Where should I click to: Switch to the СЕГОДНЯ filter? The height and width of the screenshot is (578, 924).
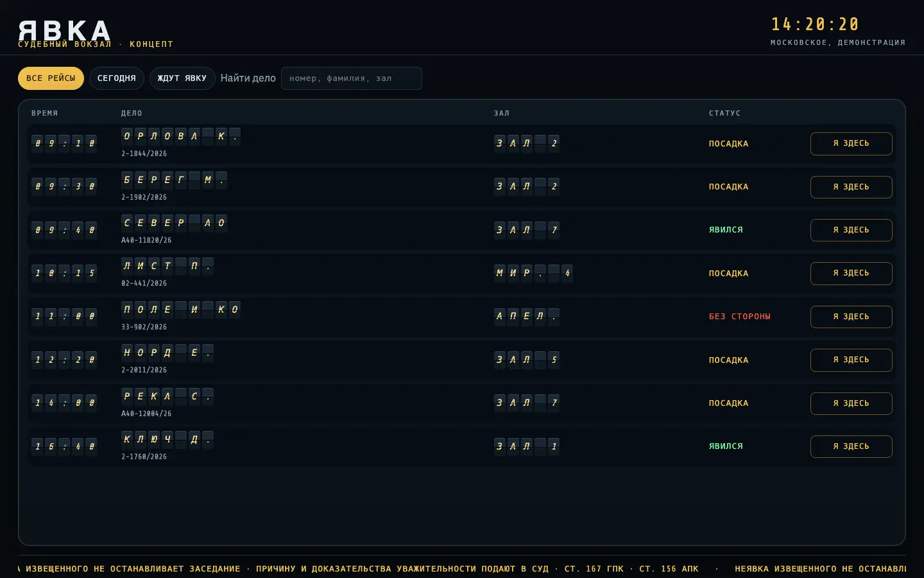coord(116,78)
